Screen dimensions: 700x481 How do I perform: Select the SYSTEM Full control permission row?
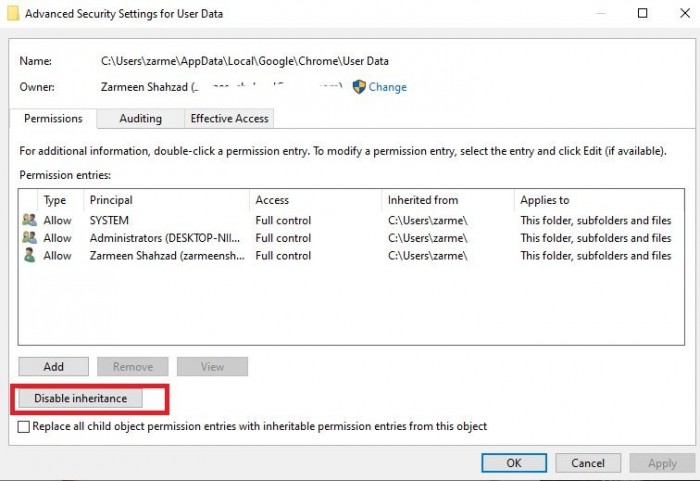283,220
